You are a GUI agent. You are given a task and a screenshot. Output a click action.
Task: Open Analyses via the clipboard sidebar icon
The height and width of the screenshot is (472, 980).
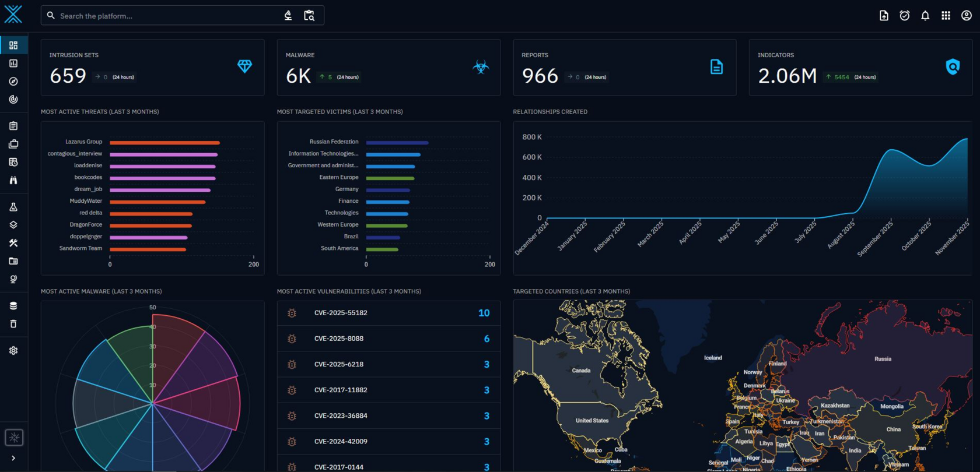point(13,126)
